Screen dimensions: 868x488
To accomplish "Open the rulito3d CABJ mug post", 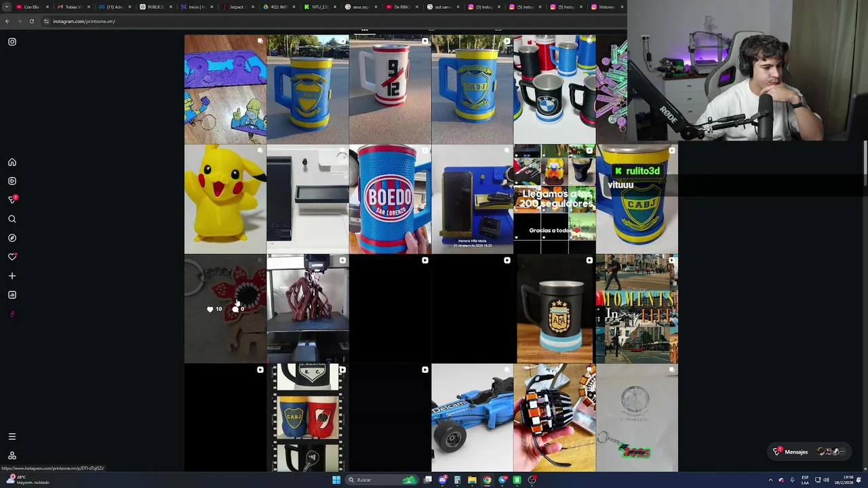I will click(x=637, y=199).
